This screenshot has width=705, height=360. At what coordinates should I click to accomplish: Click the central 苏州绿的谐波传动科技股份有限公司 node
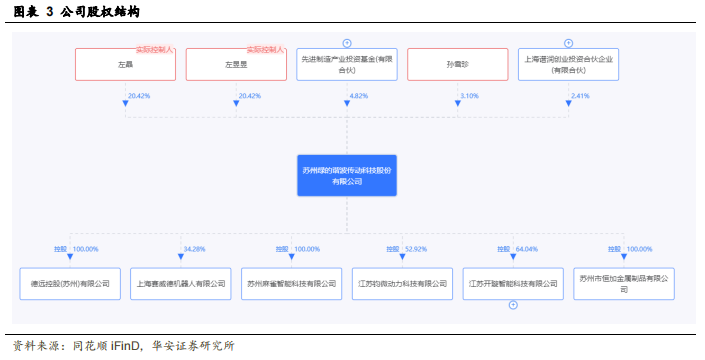coord(347,176)
